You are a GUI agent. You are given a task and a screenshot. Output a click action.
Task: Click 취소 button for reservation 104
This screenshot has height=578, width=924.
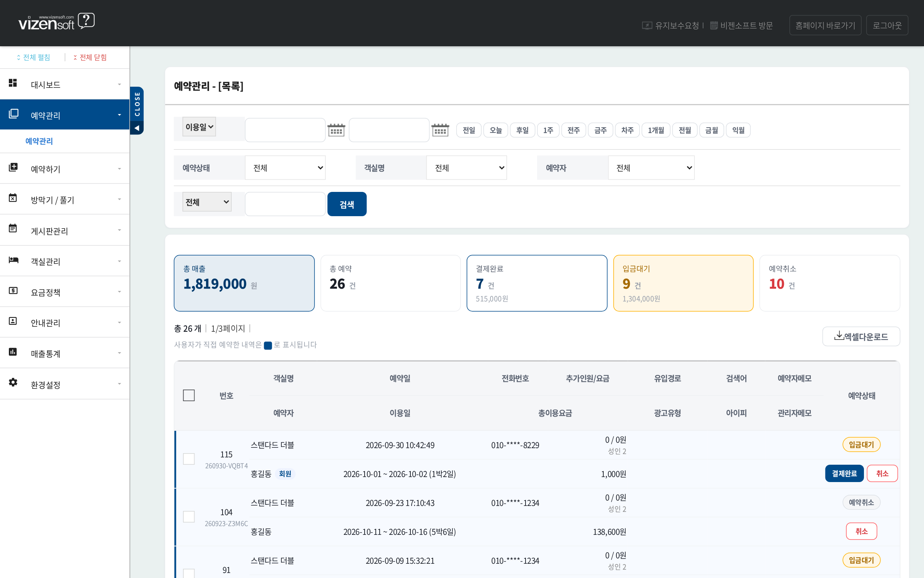861,531
